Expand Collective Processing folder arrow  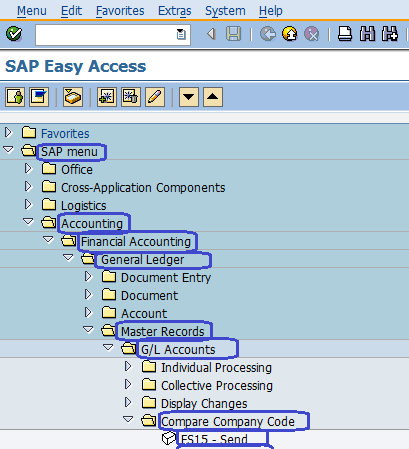click(x=128, y=384)
